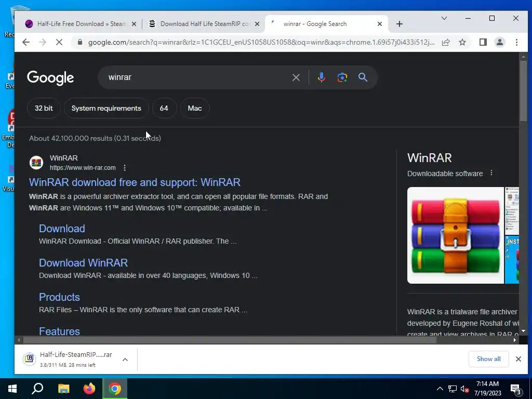532x399 pixels.
Task: Close the downloads bar
Action: 518,359
